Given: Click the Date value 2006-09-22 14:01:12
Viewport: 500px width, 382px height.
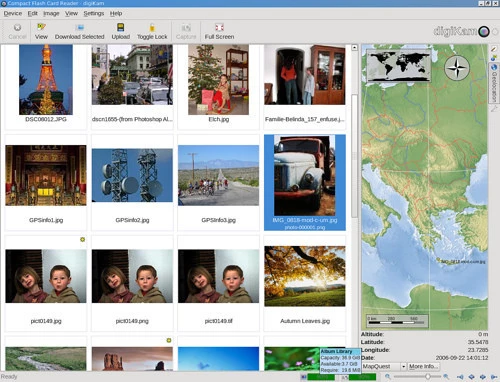Looking at the screenshot, I should [x=461, y=358].
